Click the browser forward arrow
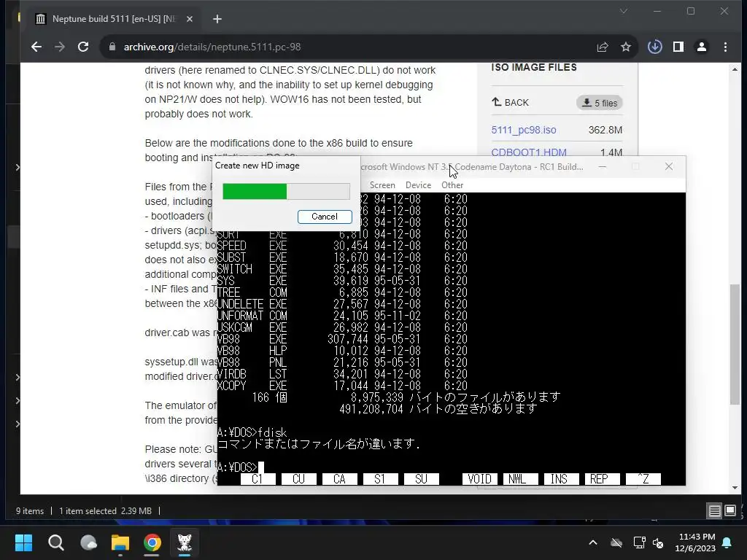747x560 pixels. point(60,47)
